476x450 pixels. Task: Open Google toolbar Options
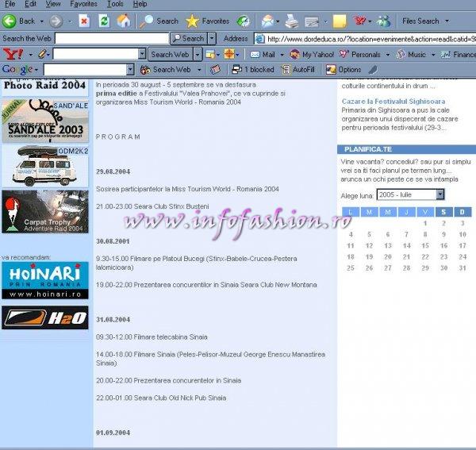[343, 70]
